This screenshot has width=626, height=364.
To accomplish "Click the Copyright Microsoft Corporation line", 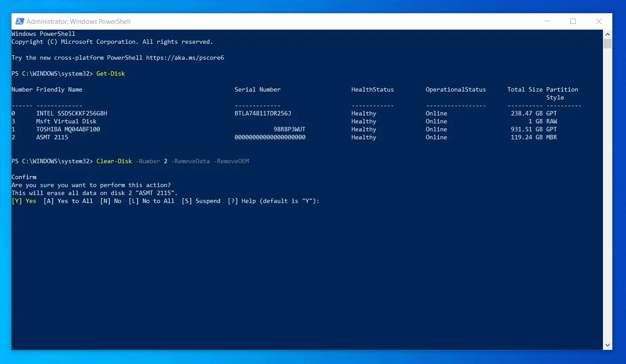I will click(x=112, y=42).
